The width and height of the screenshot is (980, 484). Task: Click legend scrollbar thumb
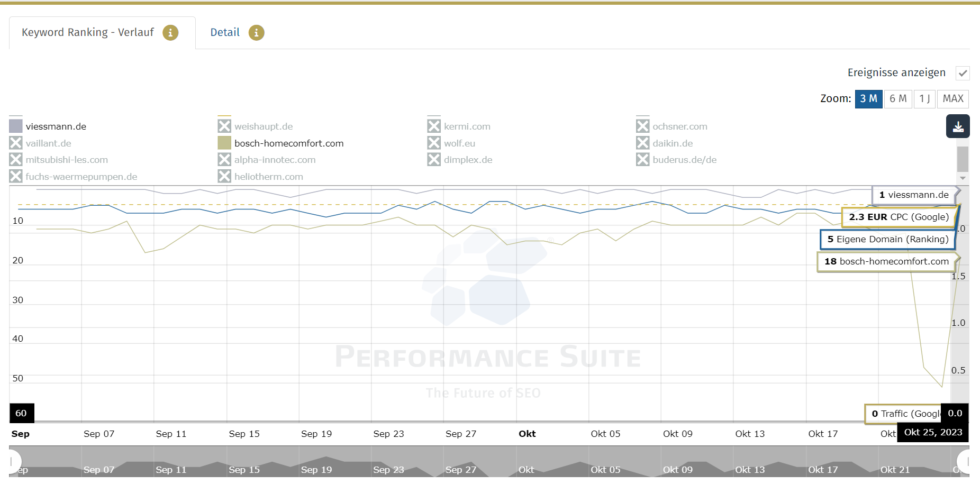(963, 159)
